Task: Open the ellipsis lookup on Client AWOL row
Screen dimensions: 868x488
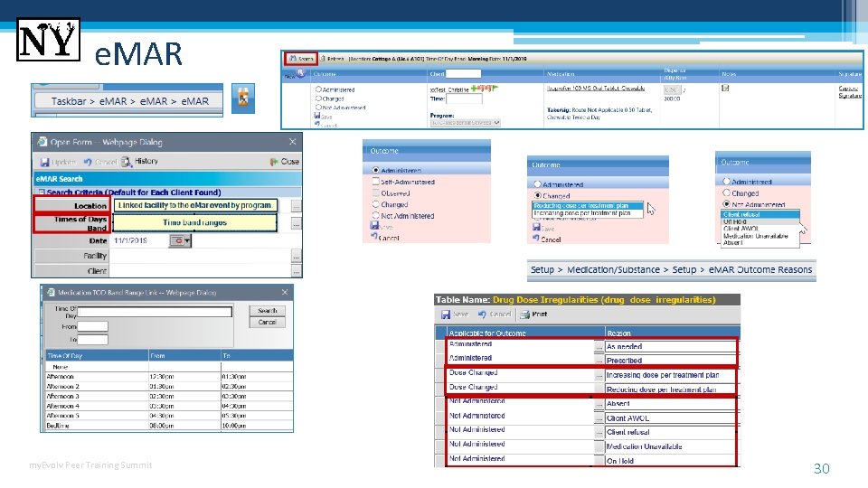Action: 599,418
